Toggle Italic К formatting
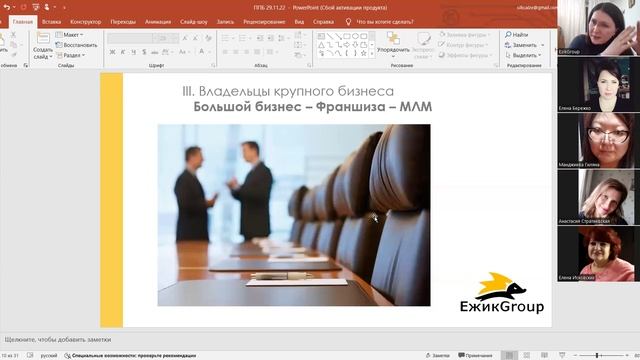This screenshot has height=360, width=640. (x=123, y=52)
